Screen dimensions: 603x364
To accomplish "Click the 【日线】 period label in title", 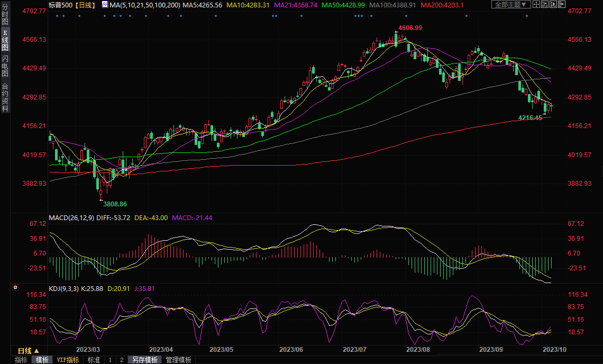I will click(x=85, y=5).
